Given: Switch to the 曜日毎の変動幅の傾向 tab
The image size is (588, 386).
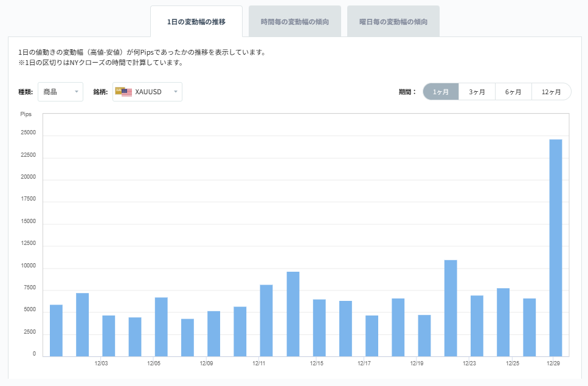Looking at the screenshot, I should 393,21.
